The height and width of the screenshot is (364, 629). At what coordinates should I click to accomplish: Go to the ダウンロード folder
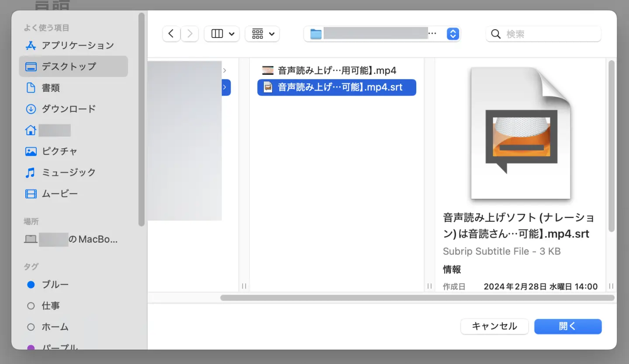[68, 109]
